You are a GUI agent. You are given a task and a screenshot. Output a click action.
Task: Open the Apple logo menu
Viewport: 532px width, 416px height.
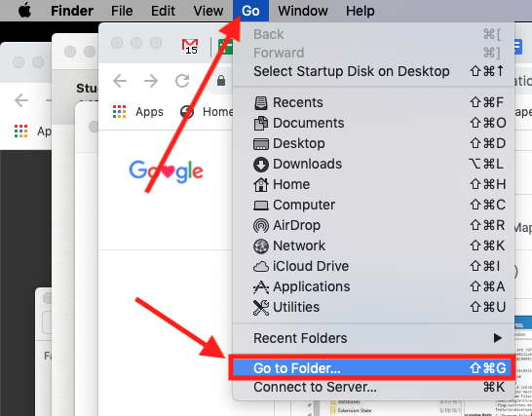[24, 11]
